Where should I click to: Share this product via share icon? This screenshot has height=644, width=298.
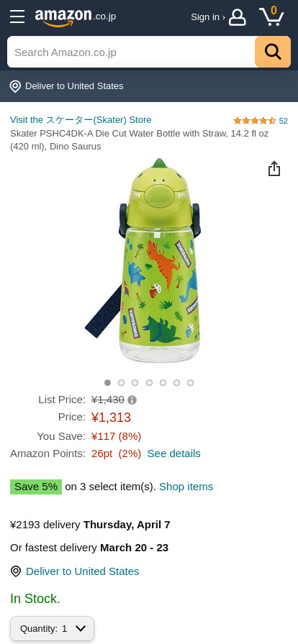tap(274, 168)
